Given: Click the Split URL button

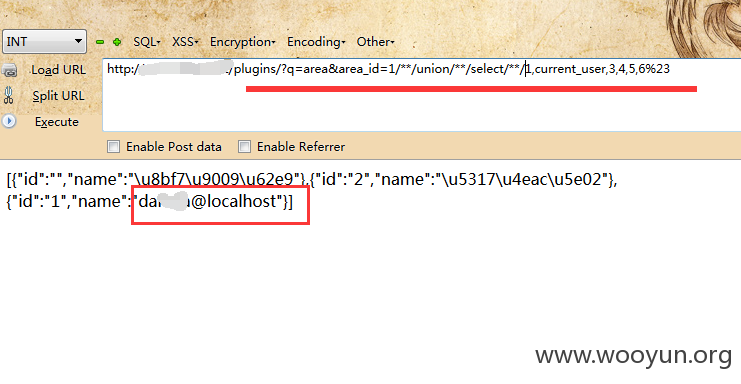Looking at the screenshot, I should pyautogui.click(x=58, y=96).
